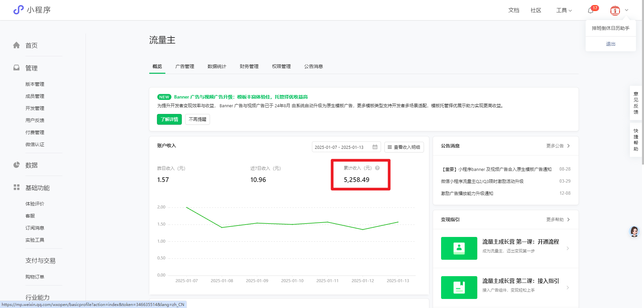Open the 更多公告 announcements chevron

[568, 146]
